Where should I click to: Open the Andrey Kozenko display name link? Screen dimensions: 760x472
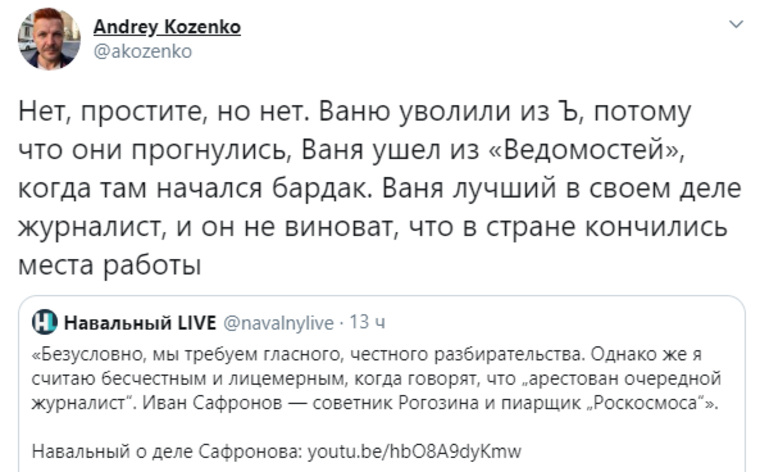[x=167, y=27]
